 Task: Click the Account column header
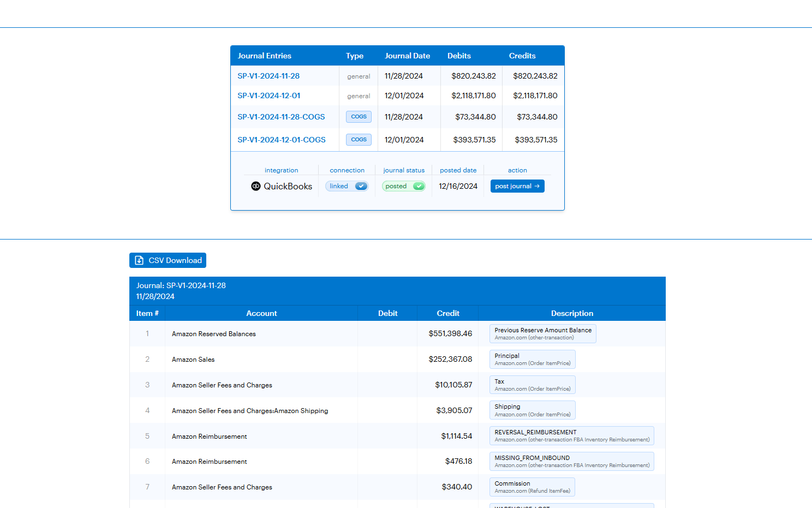[x=261, y=313]
